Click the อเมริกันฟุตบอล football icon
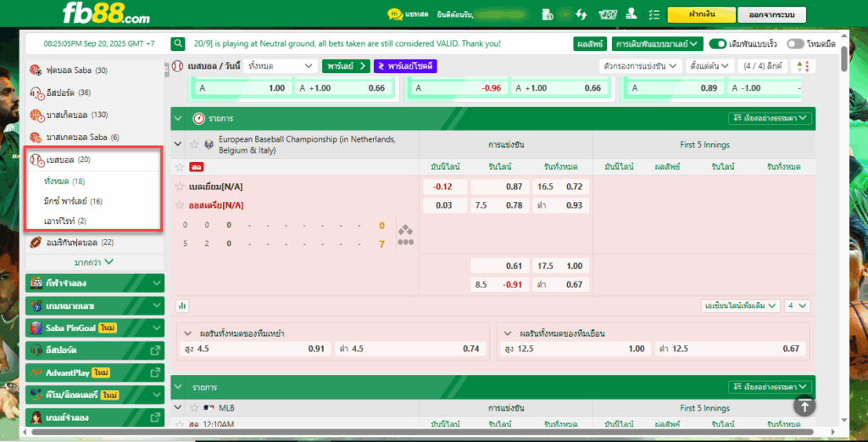Image resolution: width=868 pixels, height=442 pixels. coord(36,242)
